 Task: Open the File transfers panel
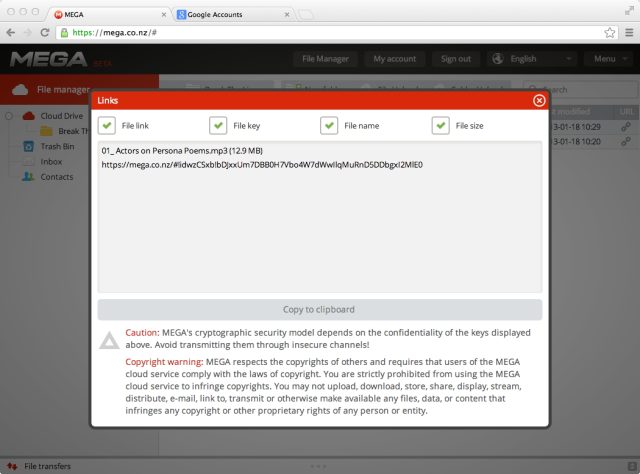click(47, 466)
